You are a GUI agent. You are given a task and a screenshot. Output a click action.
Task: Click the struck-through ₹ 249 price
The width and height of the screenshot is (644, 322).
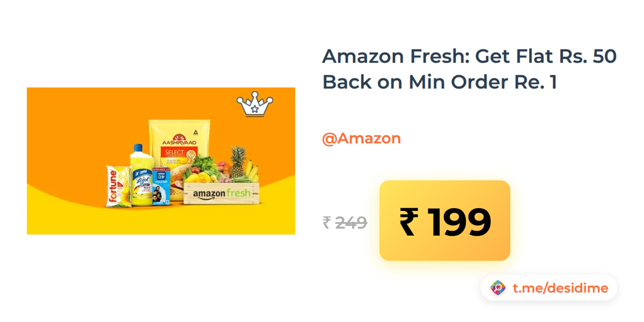click(345, 222)
